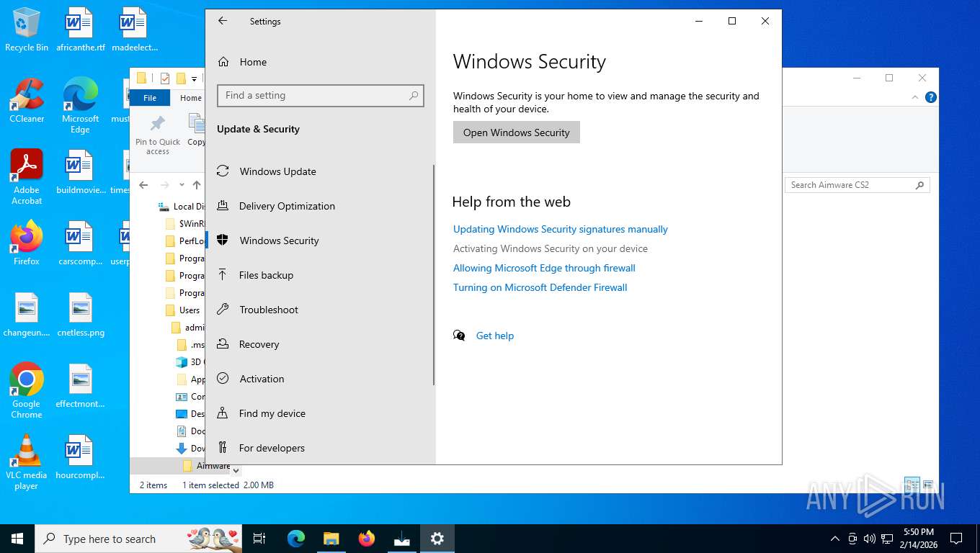Image resolution: width=980 pixels, height=553 pixels.
Task: Select africanthe.rtf desktop file
Action: point(80,30)
